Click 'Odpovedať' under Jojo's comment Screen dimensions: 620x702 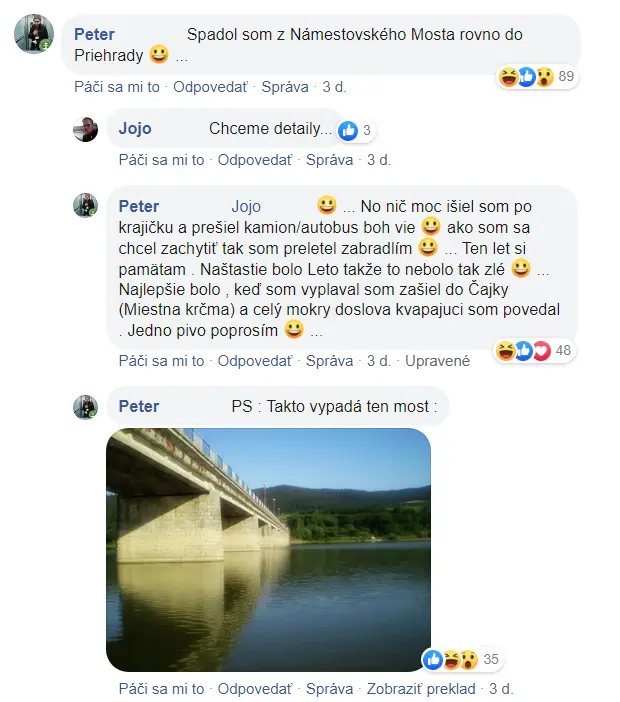[255, 160]
